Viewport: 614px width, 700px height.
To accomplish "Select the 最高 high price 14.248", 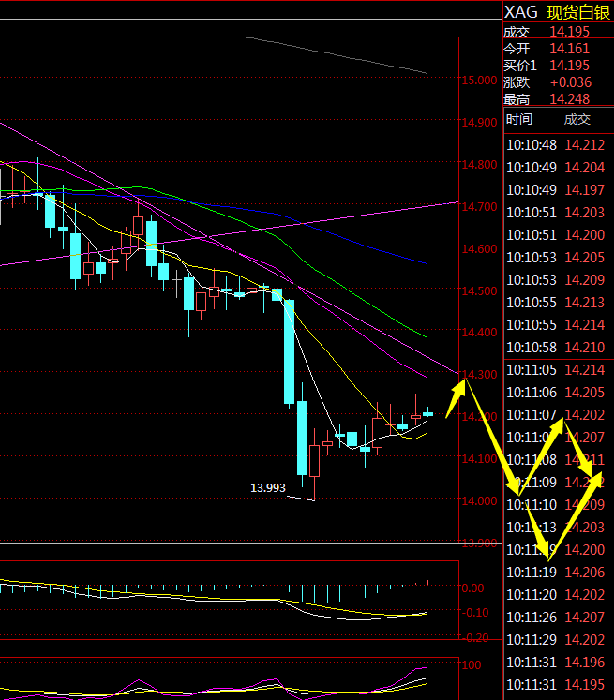I will pos(569,98).
